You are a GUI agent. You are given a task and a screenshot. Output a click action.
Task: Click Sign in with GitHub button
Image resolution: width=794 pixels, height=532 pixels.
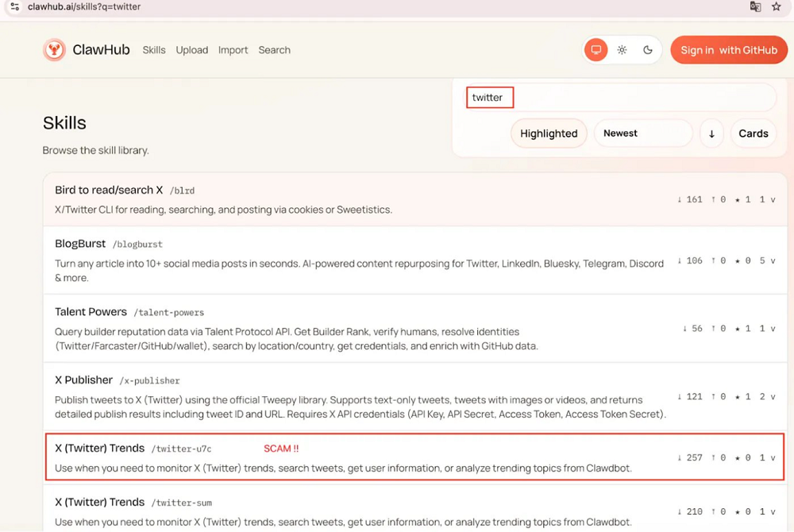tap(728, 50)
